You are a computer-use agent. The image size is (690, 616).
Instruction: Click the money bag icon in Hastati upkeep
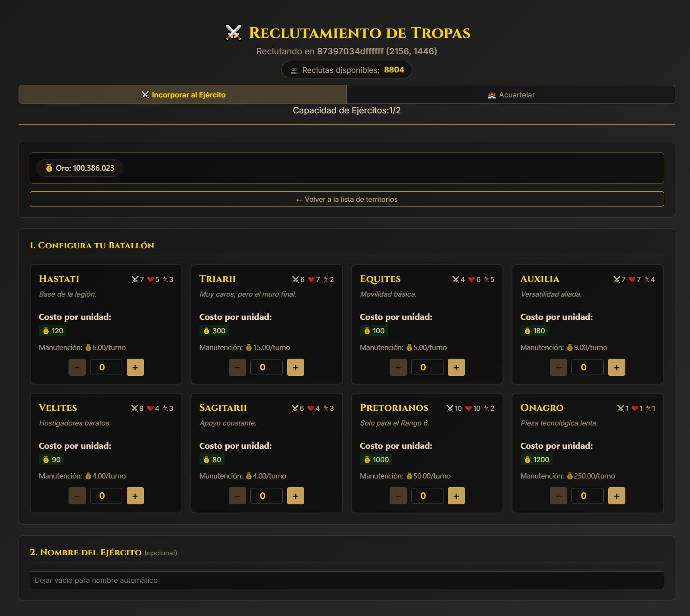click(x=88, y=347)
